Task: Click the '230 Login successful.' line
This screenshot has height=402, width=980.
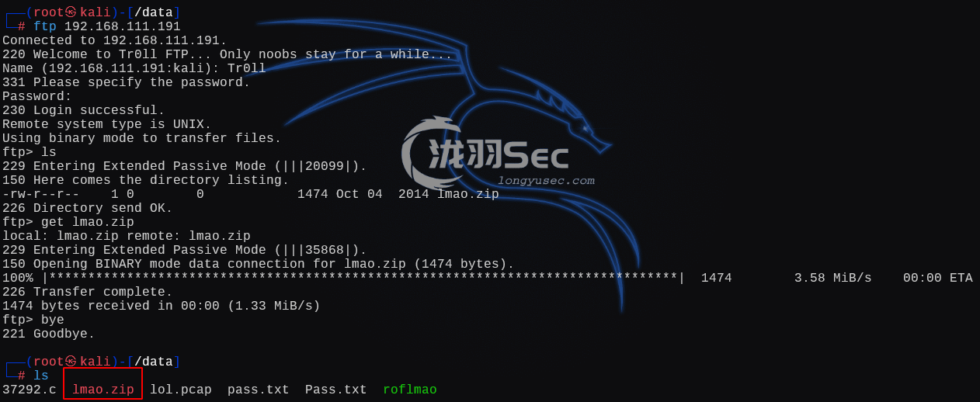Action: click(x=84, y=110)
